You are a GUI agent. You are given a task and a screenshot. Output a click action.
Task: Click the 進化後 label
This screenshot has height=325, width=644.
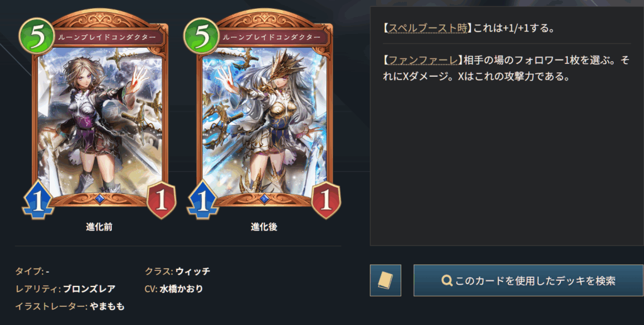[x=264, y=227]
